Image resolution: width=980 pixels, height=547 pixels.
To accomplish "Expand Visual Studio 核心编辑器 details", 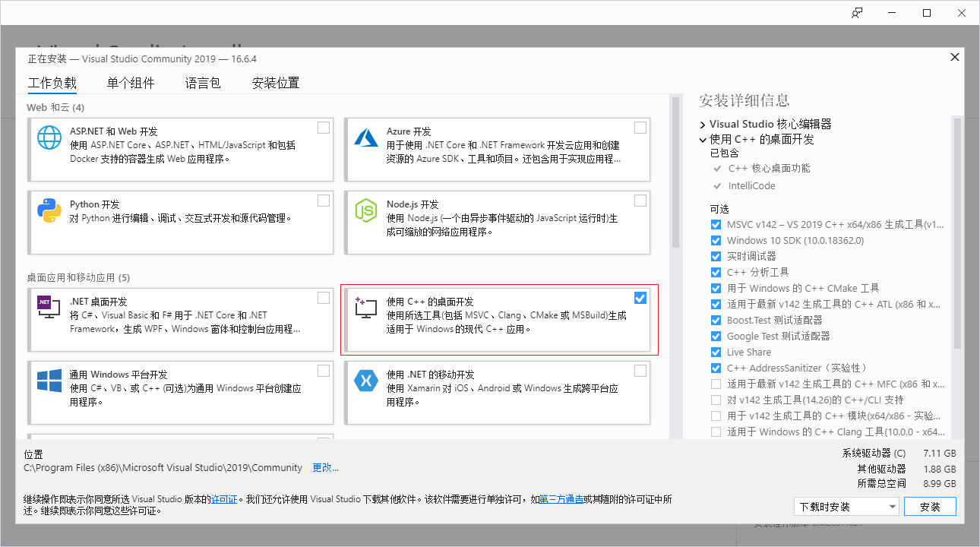I will (x=703, y=125).
